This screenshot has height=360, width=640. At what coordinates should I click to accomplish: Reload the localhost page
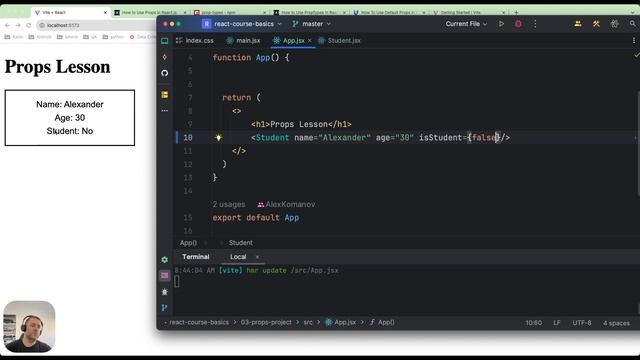(x=29, y=25)
